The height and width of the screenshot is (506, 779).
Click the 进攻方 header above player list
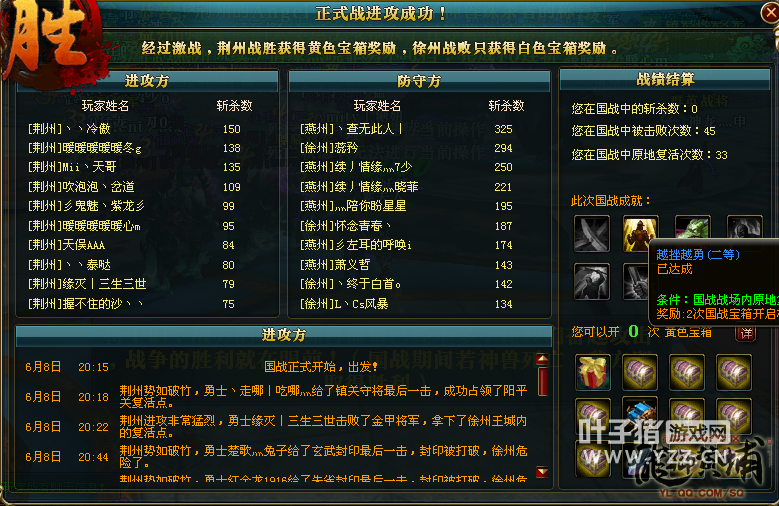tap(147, 81)
